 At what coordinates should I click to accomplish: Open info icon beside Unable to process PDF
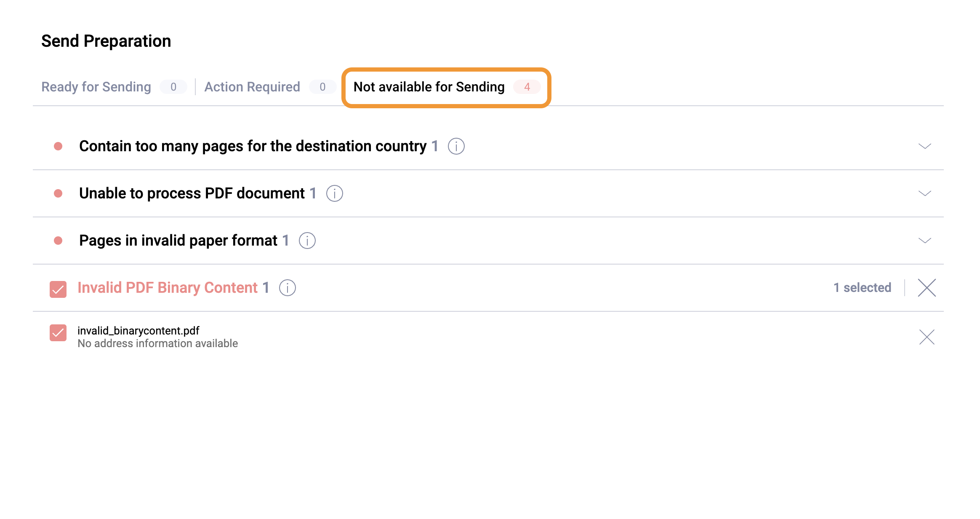pyautogui.click(x=334, y=193)
